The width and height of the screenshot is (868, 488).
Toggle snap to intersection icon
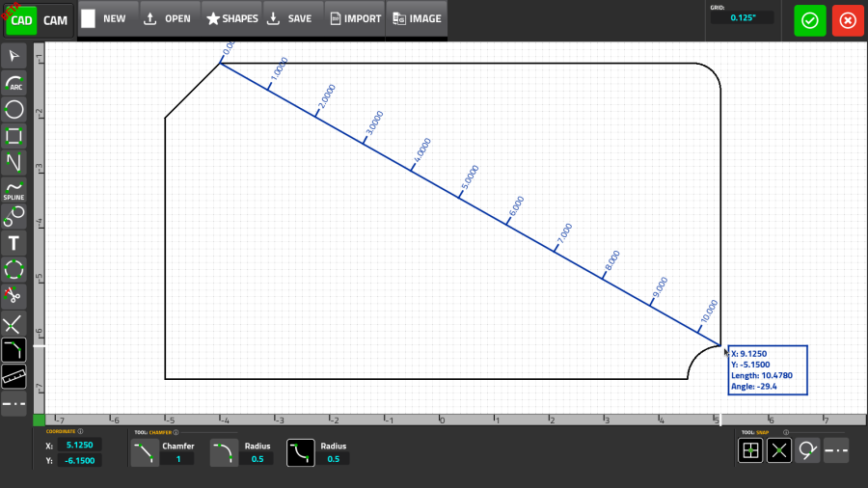click(779, 450)
